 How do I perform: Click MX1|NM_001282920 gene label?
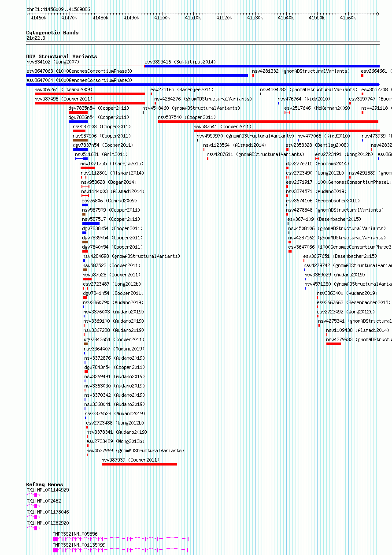click(x=48, y=523)
